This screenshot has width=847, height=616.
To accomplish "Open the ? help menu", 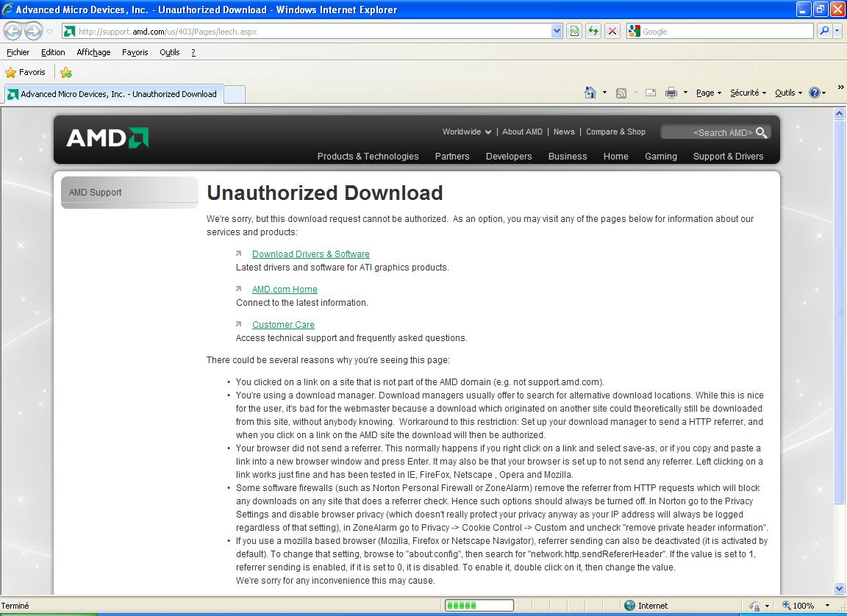I will pos(193,52).
